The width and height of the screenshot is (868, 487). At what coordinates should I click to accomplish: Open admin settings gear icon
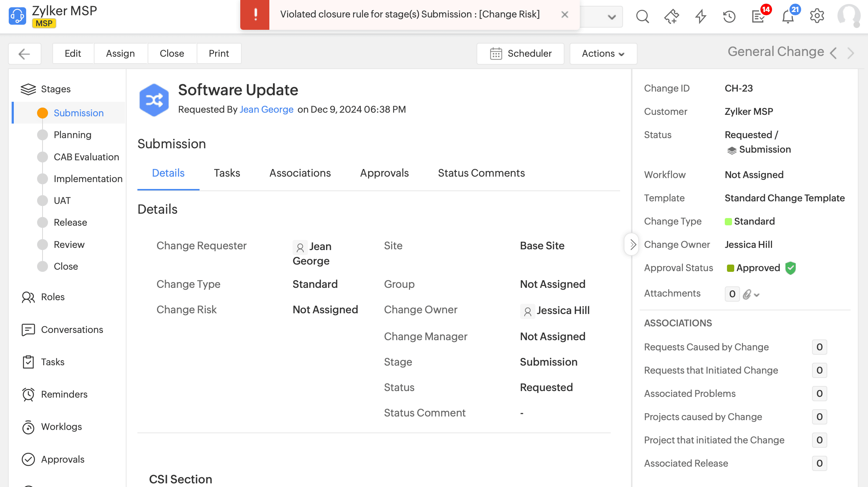(817, 16)
